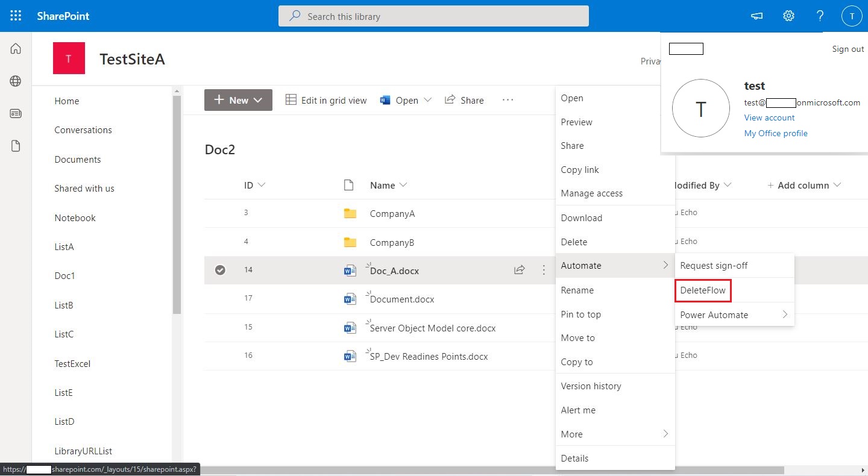
Task: Click the left navigation vertical scrollbar
Action: pyautogui.click(x=177, y=205)
